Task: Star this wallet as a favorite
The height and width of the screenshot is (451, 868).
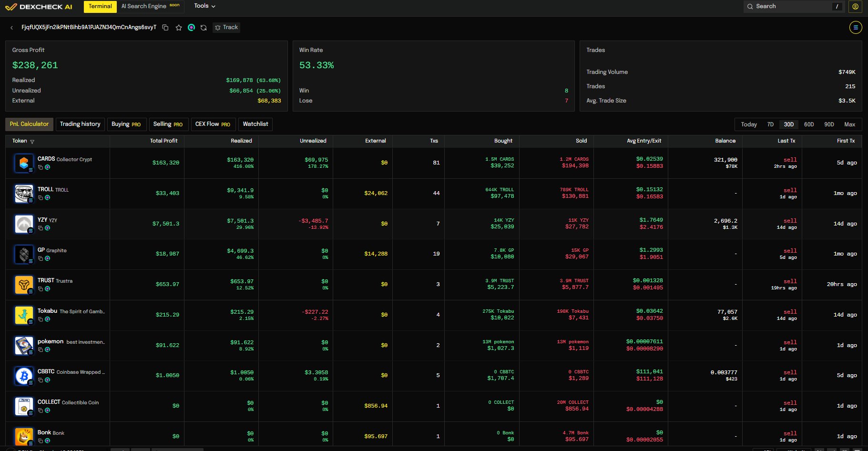Action: pos(179,28)
